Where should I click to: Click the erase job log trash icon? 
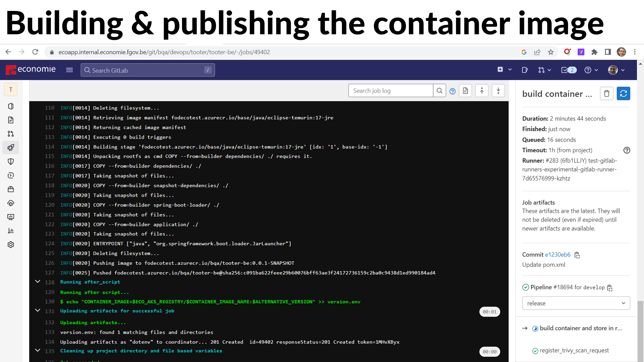606,94
